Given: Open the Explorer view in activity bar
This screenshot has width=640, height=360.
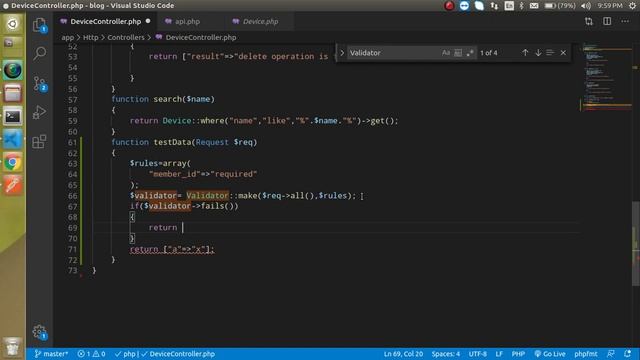Looking at the screenshot, I should pyautogui.click(x=39, y=26).
